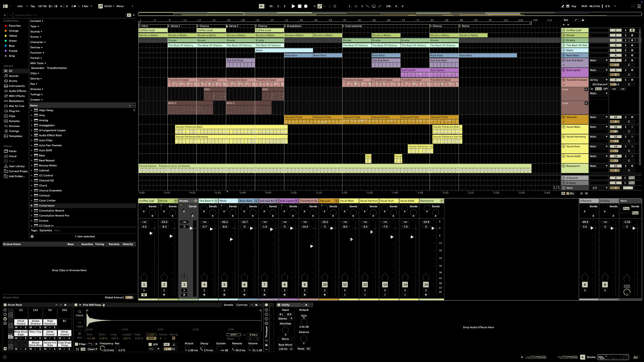The width and height of the screenshot is (644, 362).
Task: Preview Kick 808 Deep sample play icon
Action: click(x=80, y=305)
